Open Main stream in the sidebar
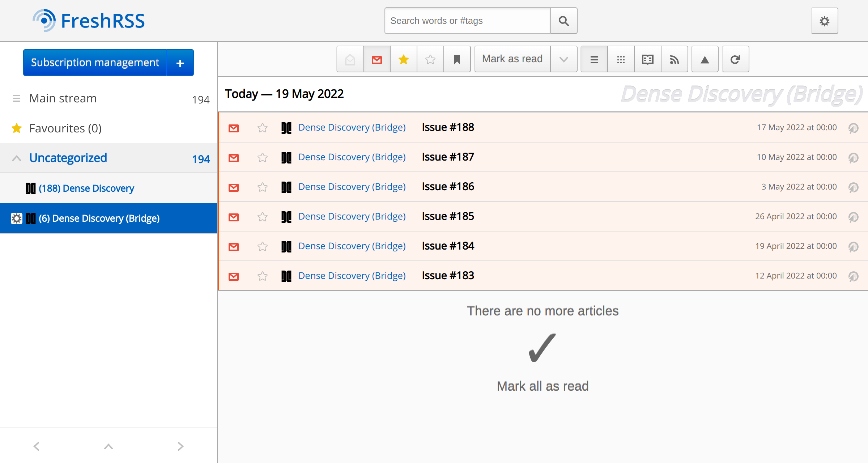Screen dimensions: 868x463 (63, 98)
